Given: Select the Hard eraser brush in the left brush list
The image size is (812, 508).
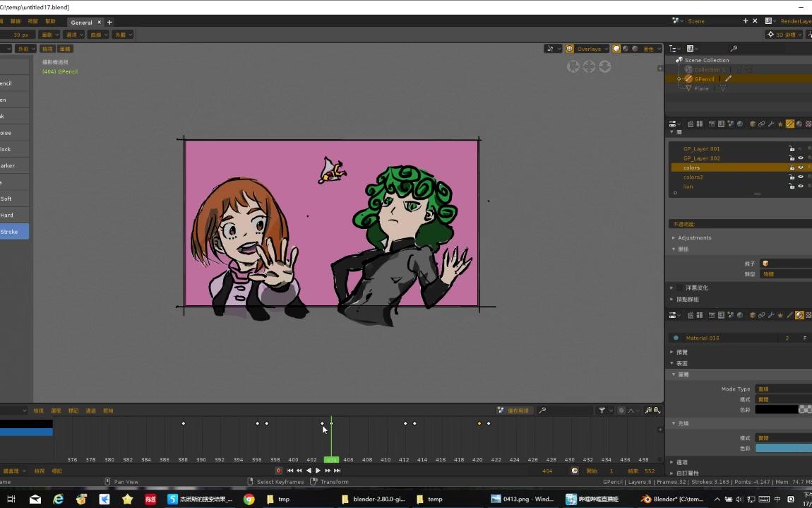Looking at the screenshot, I should [14, 215].
